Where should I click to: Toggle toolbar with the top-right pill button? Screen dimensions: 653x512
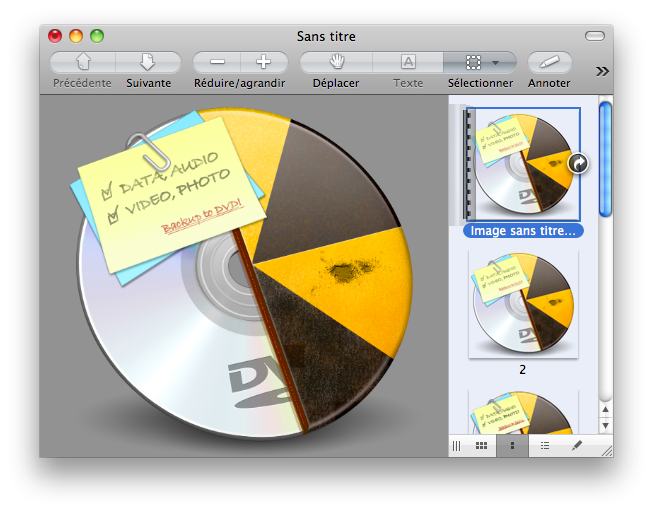click(595, 36)
